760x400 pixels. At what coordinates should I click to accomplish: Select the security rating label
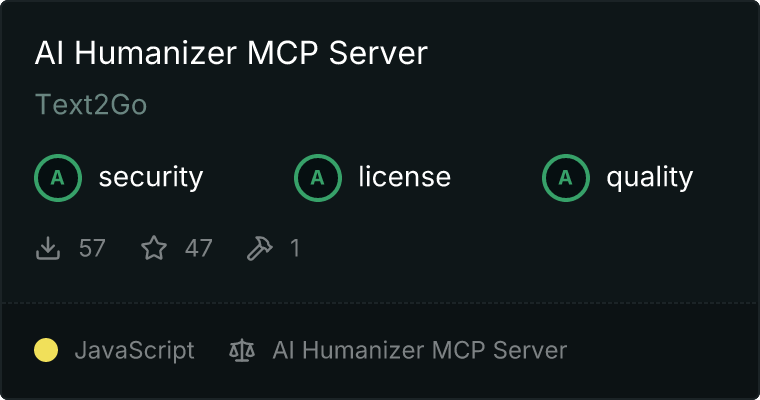[151, 177]
